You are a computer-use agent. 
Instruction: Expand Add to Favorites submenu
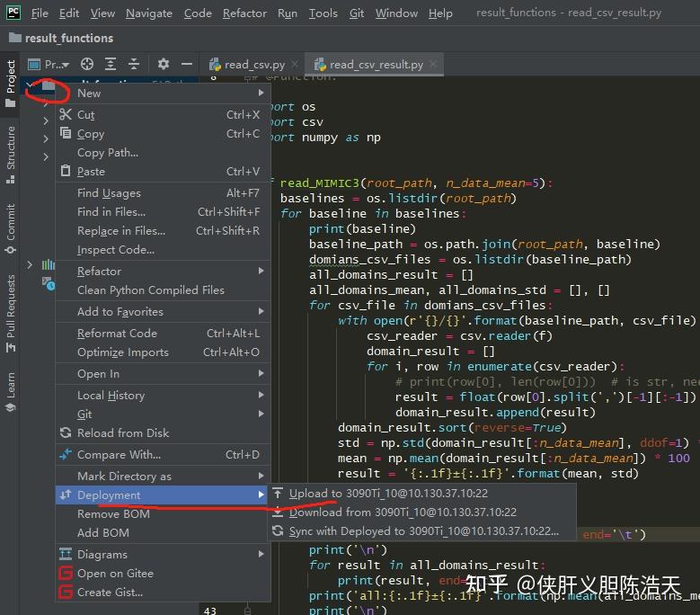tap(163, 311)
